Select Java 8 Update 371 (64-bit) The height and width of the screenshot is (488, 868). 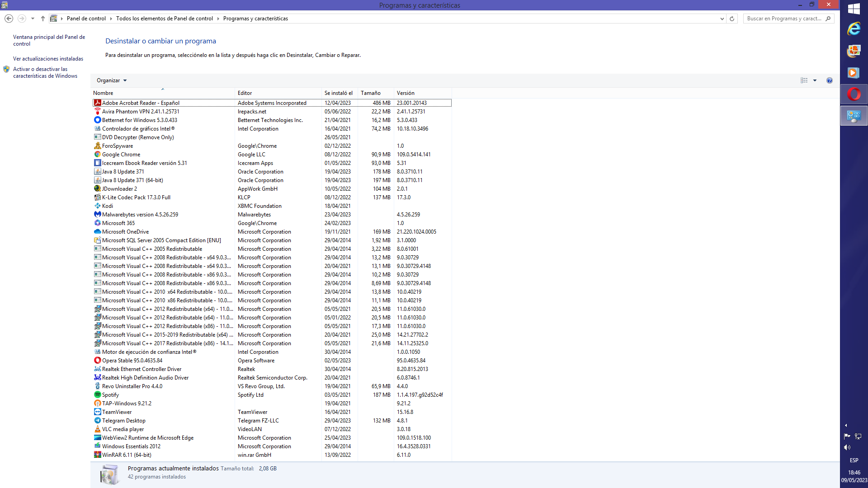(x=272, y=180)
